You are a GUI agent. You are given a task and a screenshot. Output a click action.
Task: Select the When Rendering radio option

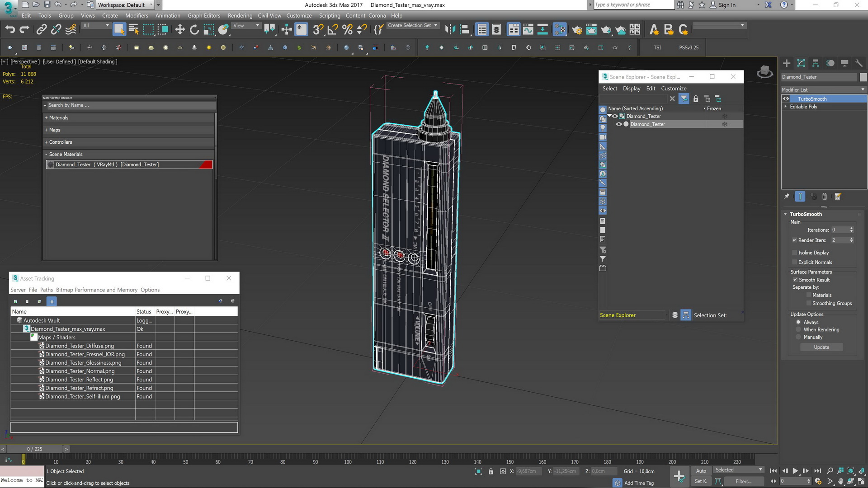tap(798, 329)
